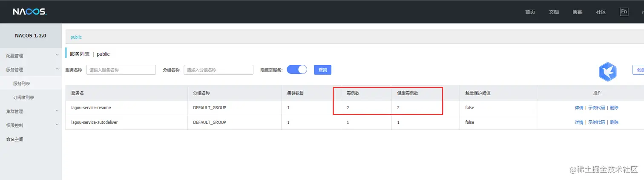
Task: Toggle the hide empty services switch
Action: [x=297, y=70]
